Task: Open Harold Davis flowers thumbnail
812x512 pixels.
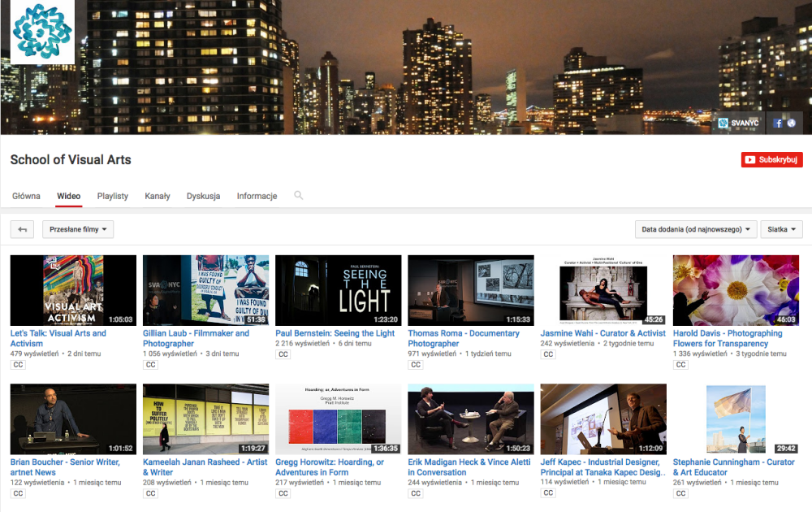Action: [x=736, y=290]
